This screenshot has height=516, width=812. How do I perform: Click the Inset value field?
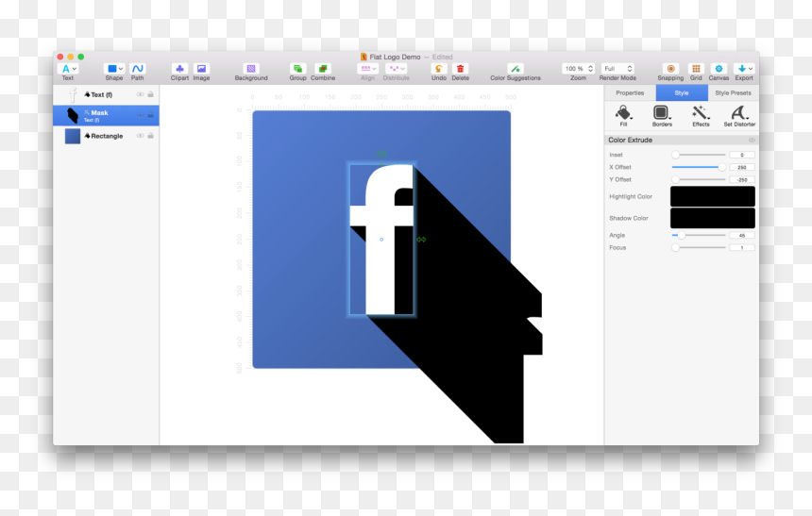741,155
